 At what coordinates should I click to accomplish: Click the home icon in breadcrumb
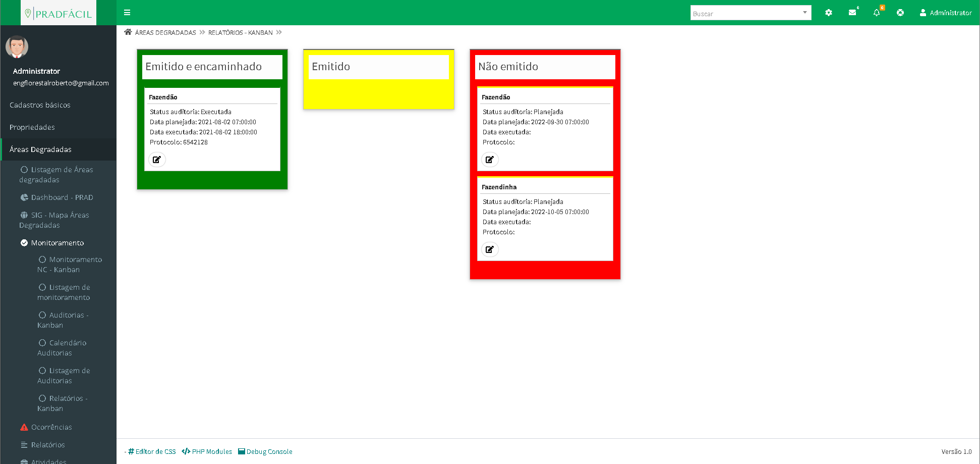click(x=128, y=32)
